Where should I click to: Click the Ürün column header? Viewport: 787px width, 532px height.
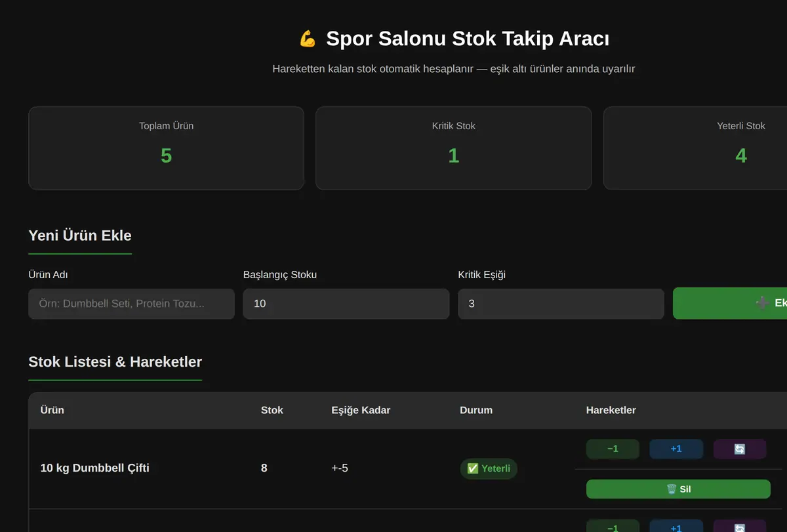pos(52,410)
